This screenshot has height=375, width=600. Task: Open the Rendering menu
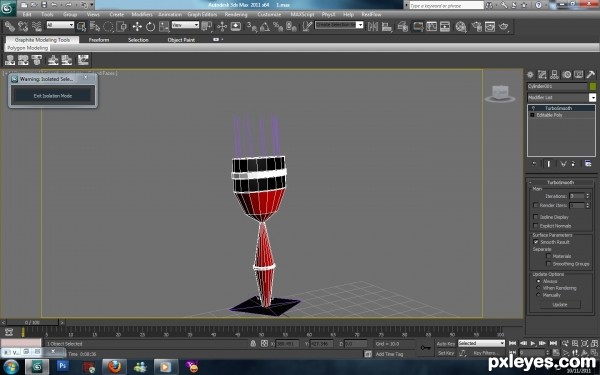[236, 15]
